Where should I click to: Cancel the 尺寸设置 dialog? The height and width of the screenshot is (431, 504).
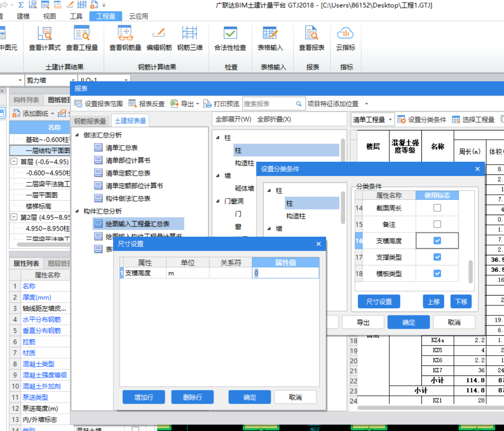[295, 397]
